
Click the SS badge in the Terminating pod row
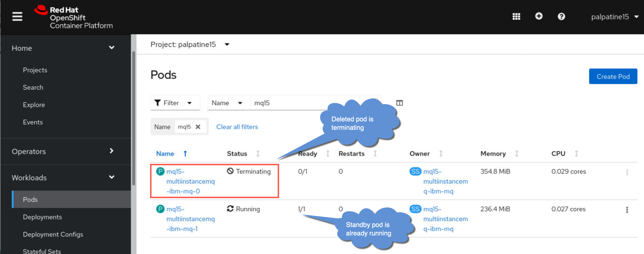pyautogui.click(x=415, y=171)
